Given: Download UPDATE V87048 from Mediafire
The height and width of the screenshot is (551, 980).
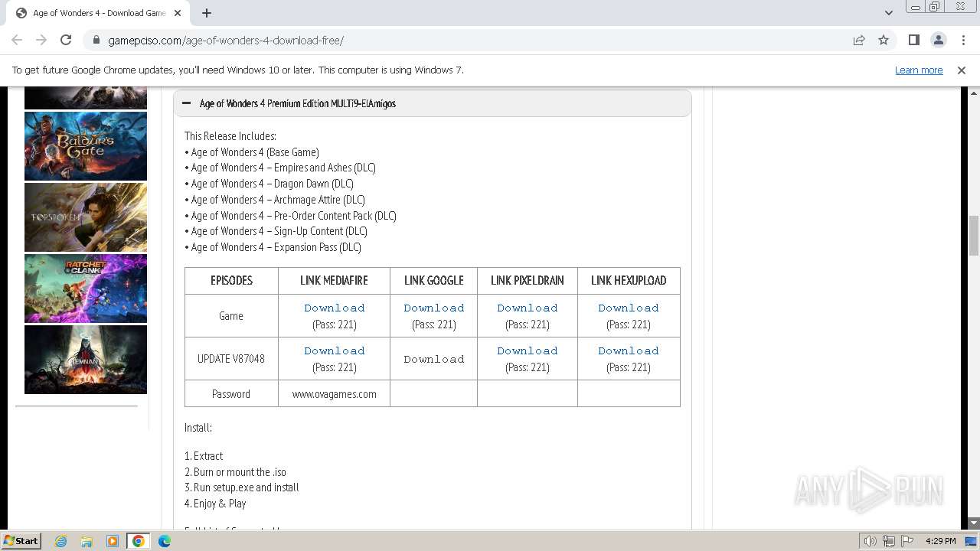Looking at the screenshot, I should [x=335, y=350].
